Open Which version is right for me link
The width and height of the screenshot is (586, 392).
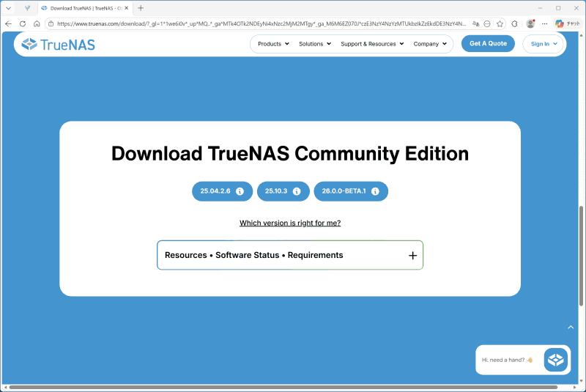[290, 223]
